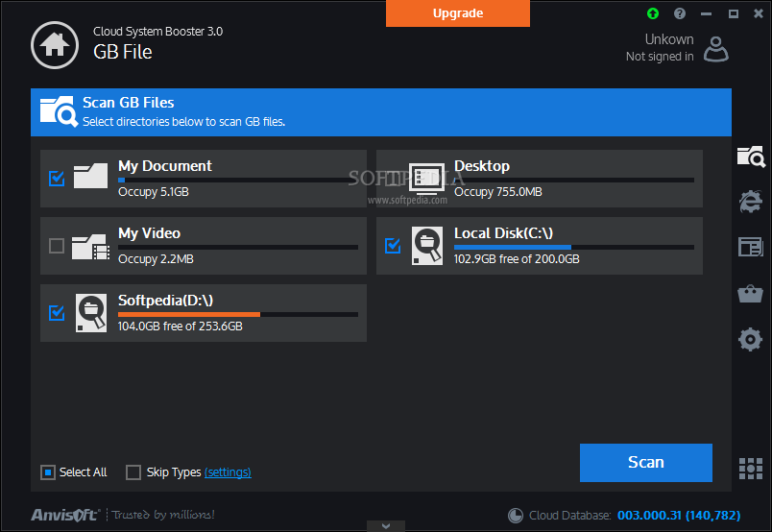The width and height of the screenshot is (772, 532).
Task: Open the window layout sidebar icon
Action: click(x=750, y=247)
